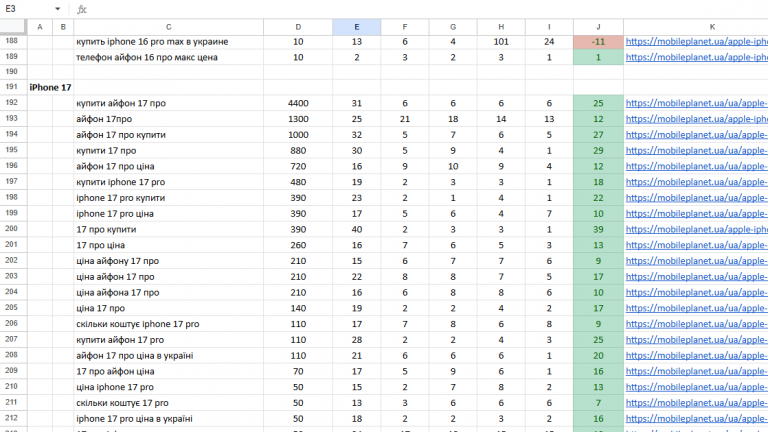Select column G header
Image resolution: width=768 pixels, height=432 pixels.
pos(453,27)
